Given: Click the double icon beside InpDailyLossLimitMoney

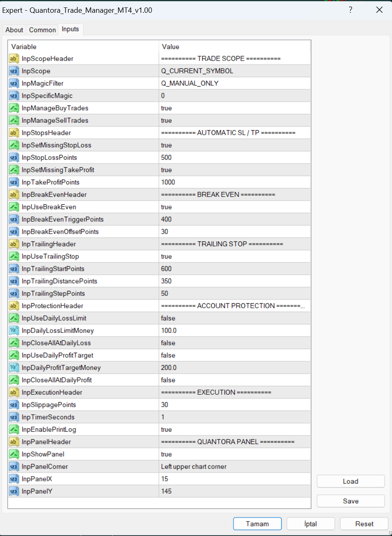Looking at the screenshot, I should click(x=14, y=330).
